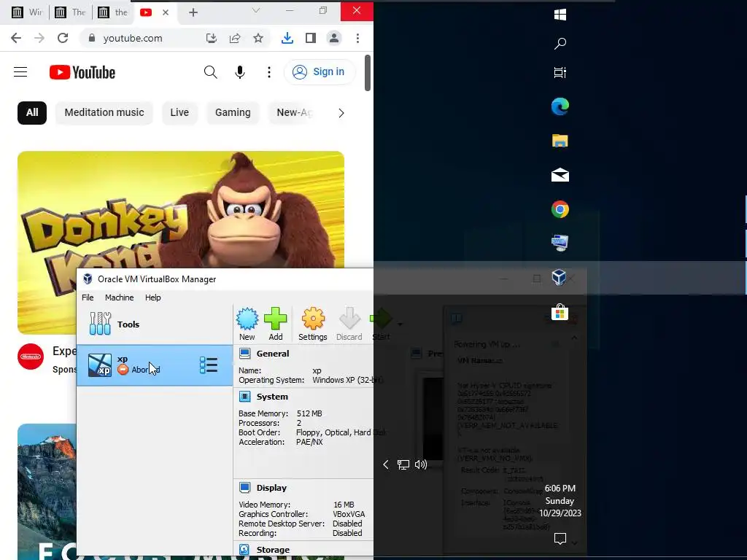Open Chrome profile avatar icon
Viewport: 747px width, 560px height.
click(x=334, y=38)
